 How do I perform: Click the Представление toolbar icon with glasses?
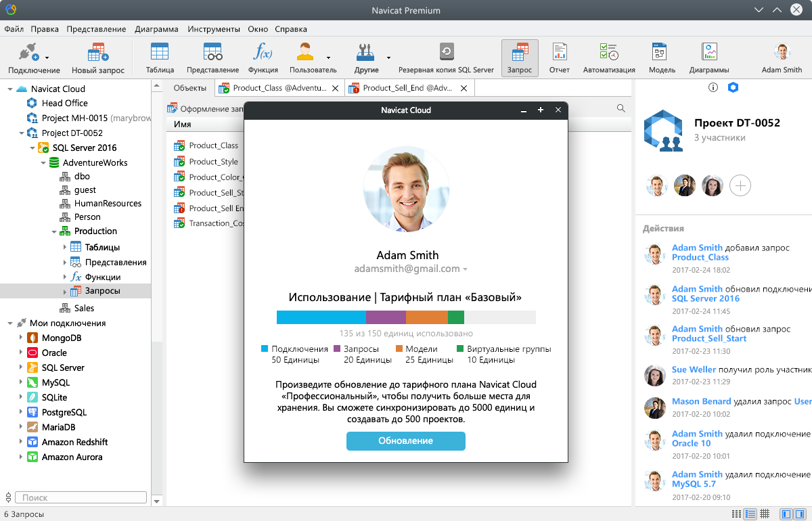coord(212,53)
